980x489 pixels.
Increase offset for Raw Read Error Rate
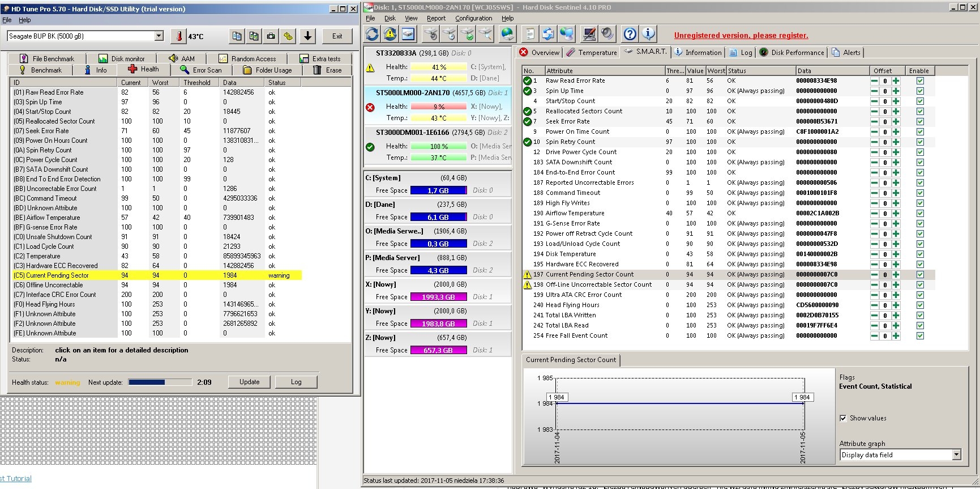tap(896, 80)
